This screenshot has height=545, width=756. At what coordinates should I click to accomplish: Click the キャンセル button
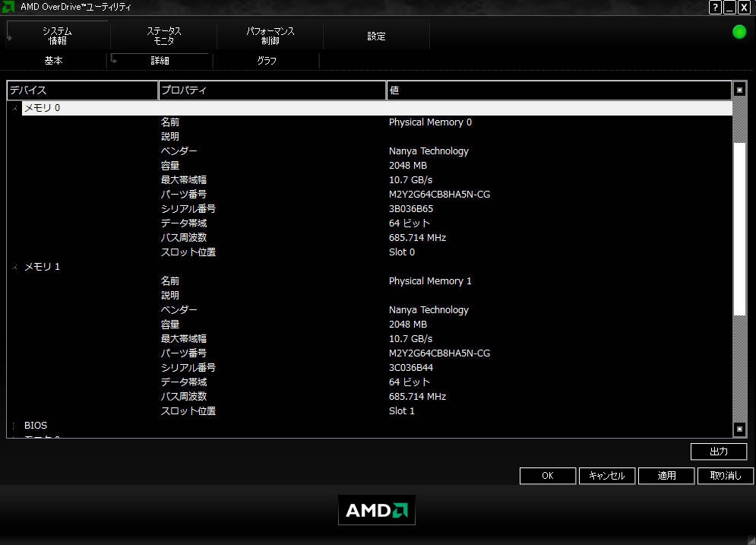[x=606, y=476]
